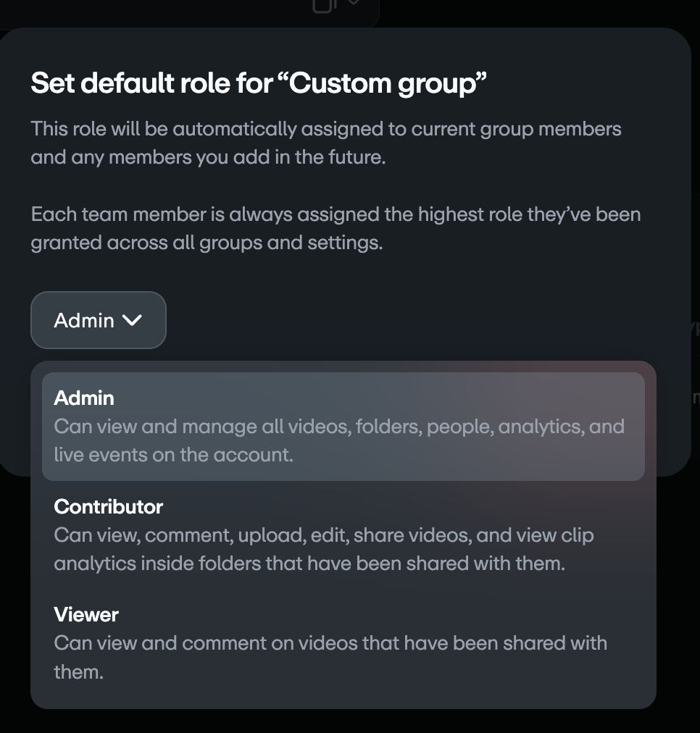This screenshot has width=700, height=733.
Task: Click the Admin description about managing videos
Action: [338, 440]
